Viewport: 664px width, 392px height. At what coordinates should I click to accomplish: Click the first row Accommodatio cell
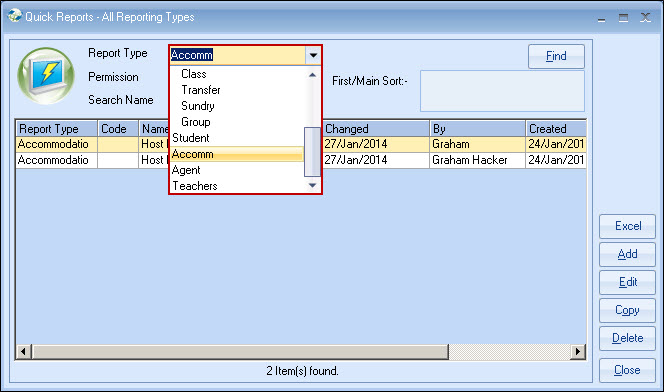pos(57,144)
